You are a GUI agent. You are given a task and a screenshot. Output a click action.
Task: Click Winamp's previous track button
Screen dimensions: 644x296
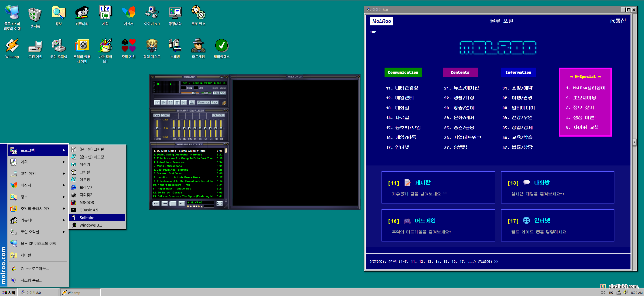click(157, 103)
